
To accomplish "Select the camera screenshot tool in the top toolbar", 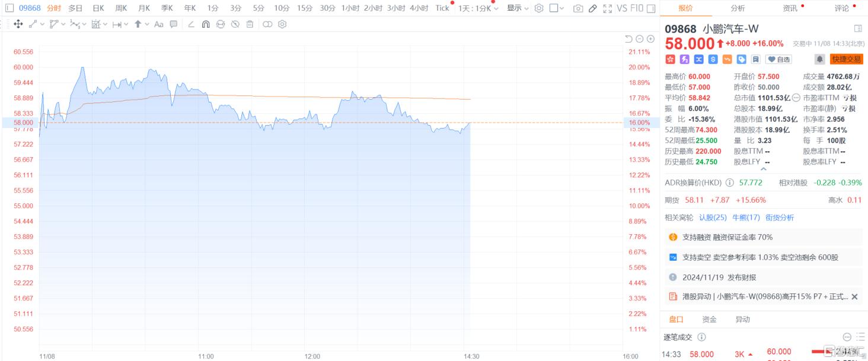I will 578,8.
